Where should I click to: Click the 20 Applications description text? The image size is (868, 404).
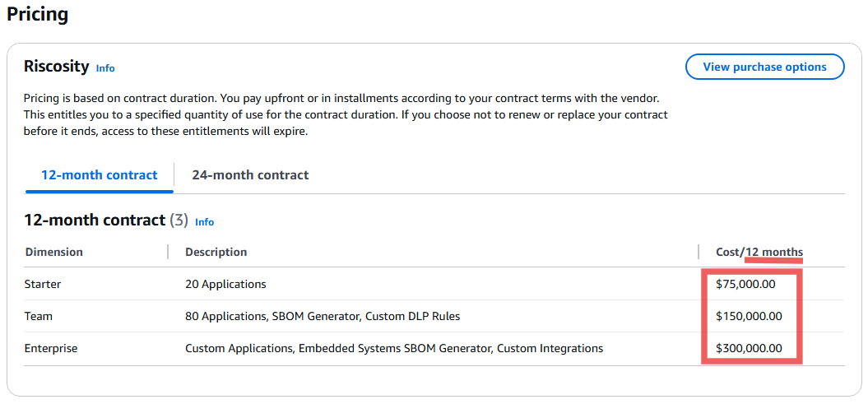(x=225, y=285)
